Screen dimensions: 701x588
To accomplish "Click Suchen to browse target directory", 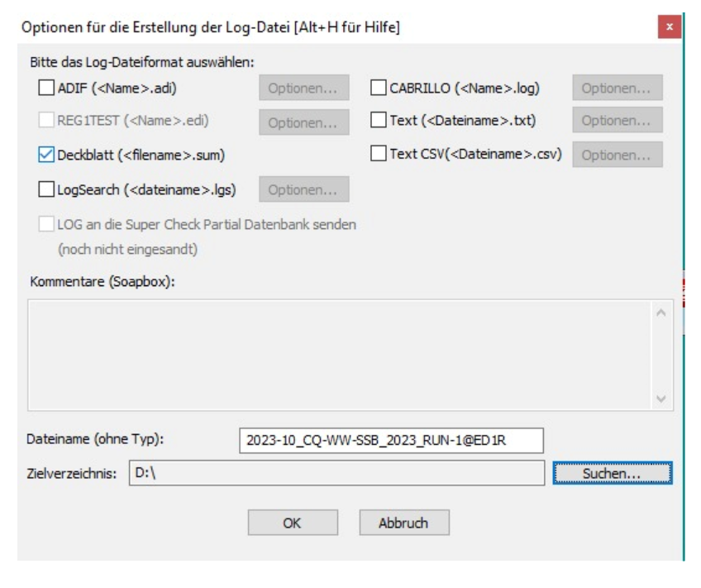I will 613,474.
